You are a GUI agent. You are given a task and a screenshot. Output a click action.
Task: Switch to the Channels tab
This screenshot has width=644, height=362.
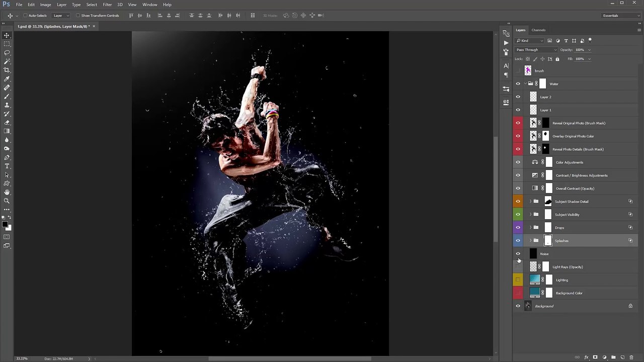click(x=538, y=30)
